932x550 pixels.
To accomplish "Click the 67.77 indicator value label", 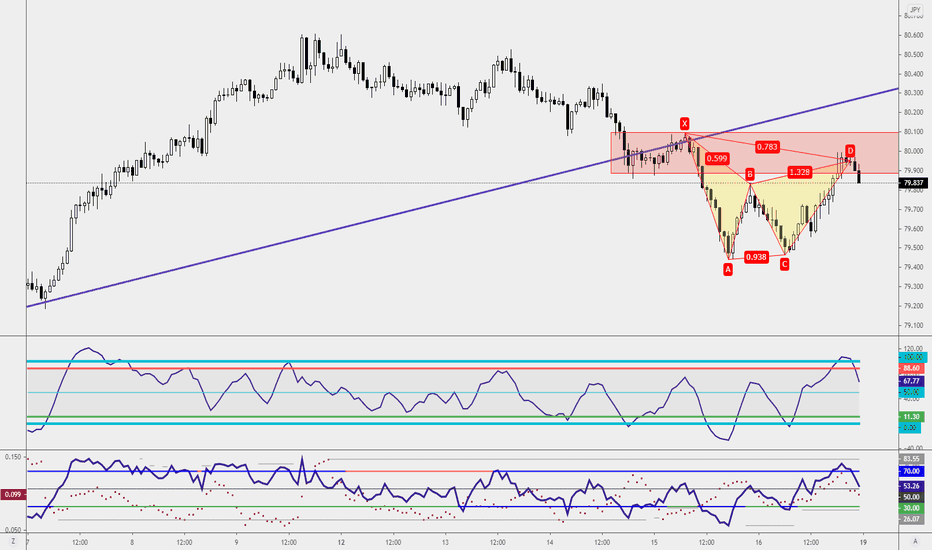I will pos(911,381).
